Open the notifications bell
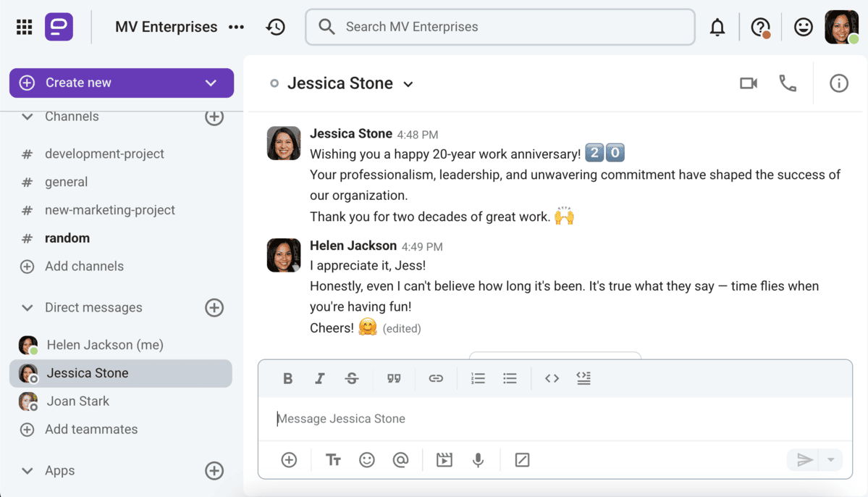 717,27
